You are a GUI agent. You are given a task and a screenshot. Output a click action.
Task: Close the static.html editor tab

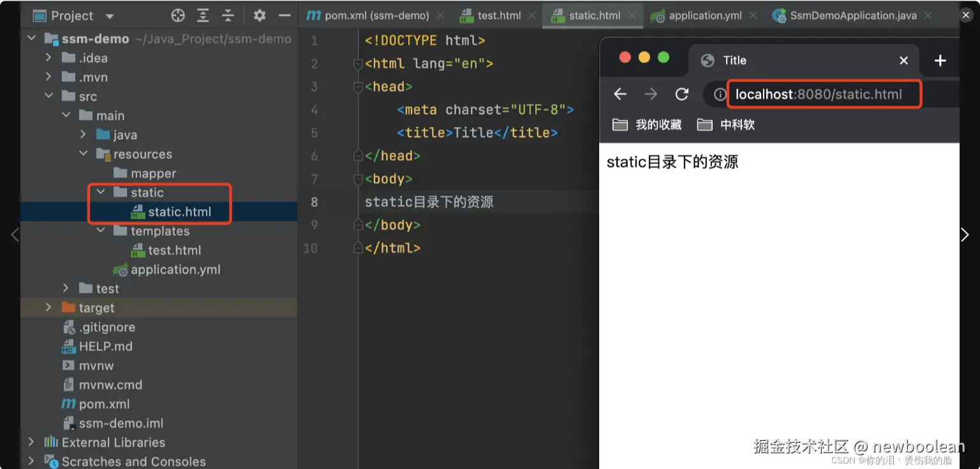point(632,15)
